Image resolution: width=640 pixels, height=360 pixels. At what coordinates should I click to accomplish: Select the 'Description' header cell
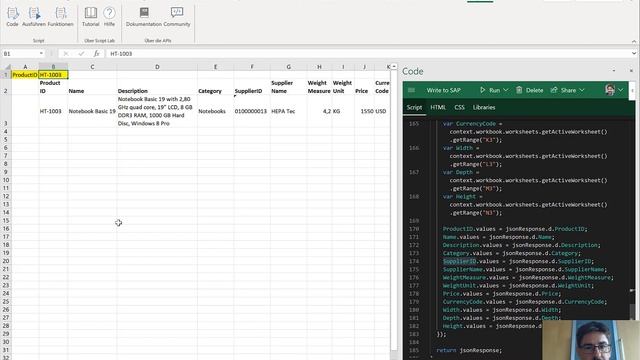point(157,87)
